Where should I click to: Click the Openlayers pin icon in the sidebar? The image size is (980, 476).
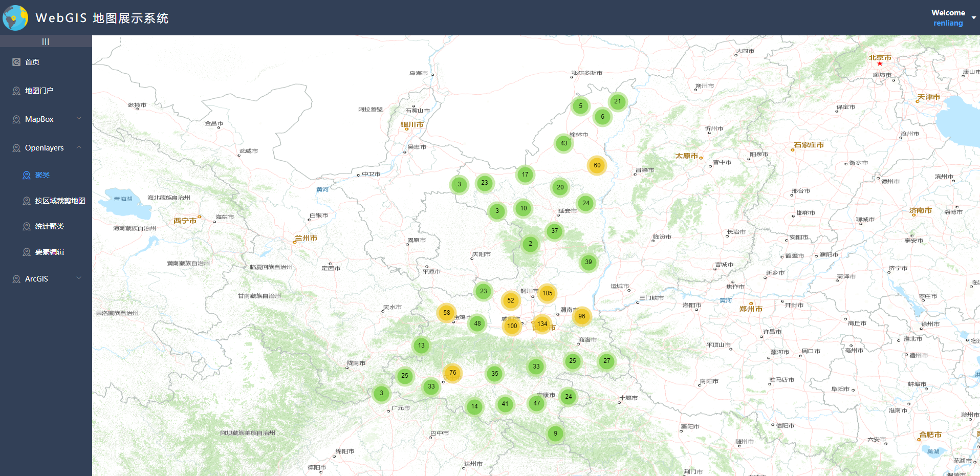pos(16,148)
